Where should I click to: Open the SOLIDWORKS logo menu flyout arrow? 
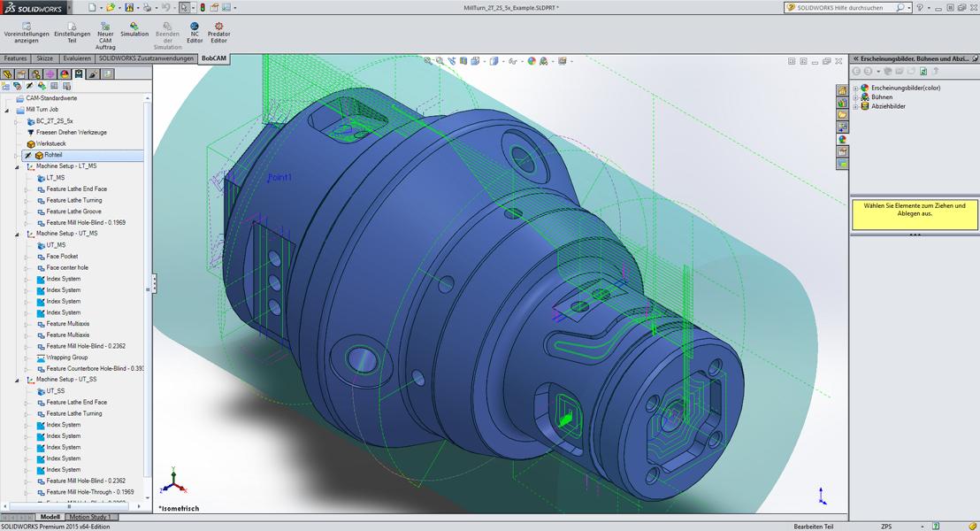(x=67, y=7)
